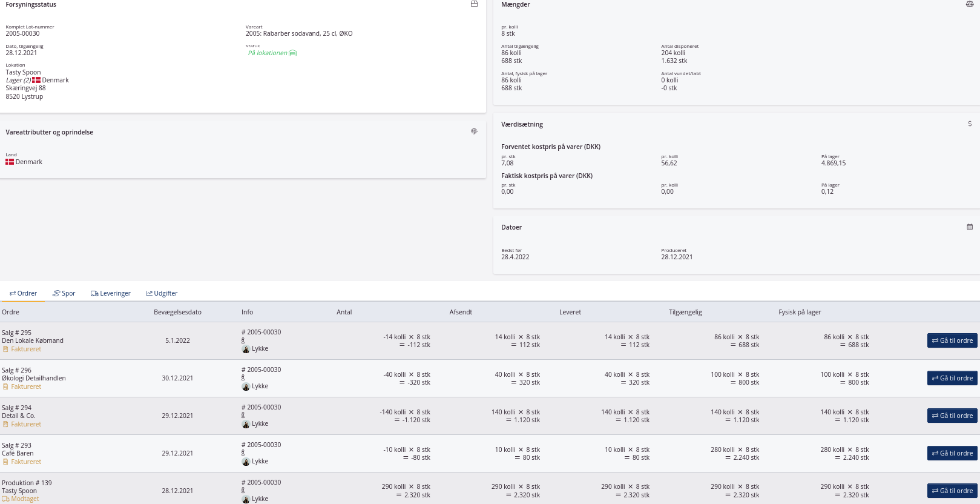The height and width of the screenshot is (504, 980).
Task: Go to order for Produktion # 139
Action: pos(952,491)
